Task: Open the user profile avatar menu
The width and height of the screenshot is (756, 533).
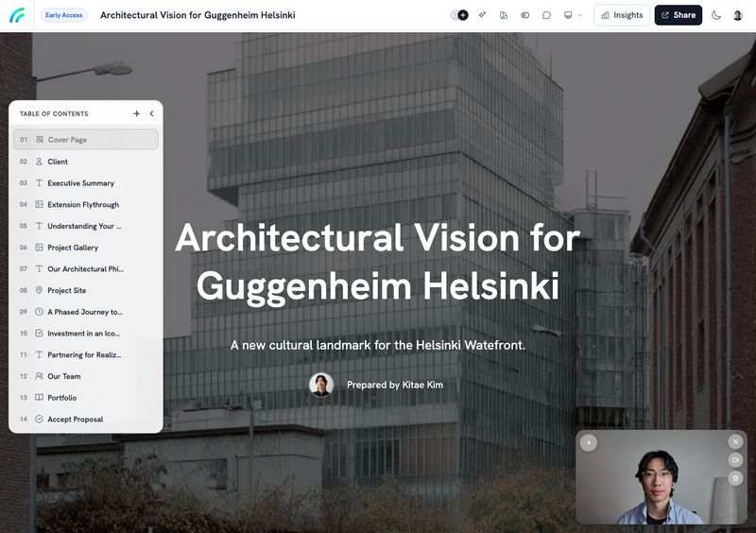Action: (738, 15)
